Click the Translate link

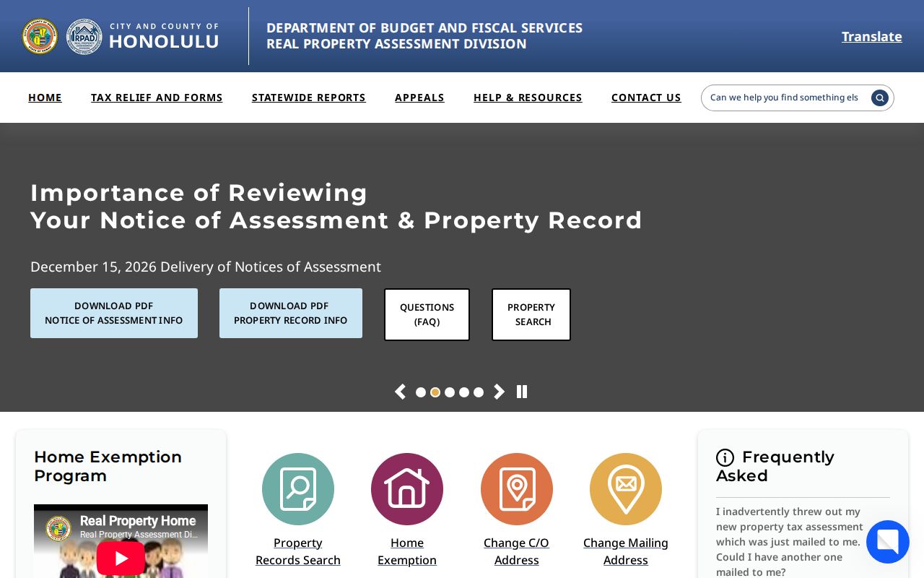872,36
